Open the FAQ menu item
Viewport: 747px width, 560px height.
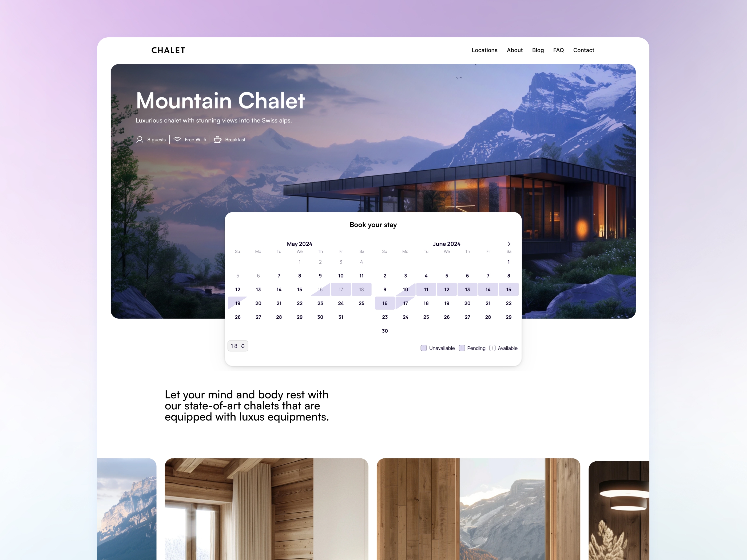point(558,49)
